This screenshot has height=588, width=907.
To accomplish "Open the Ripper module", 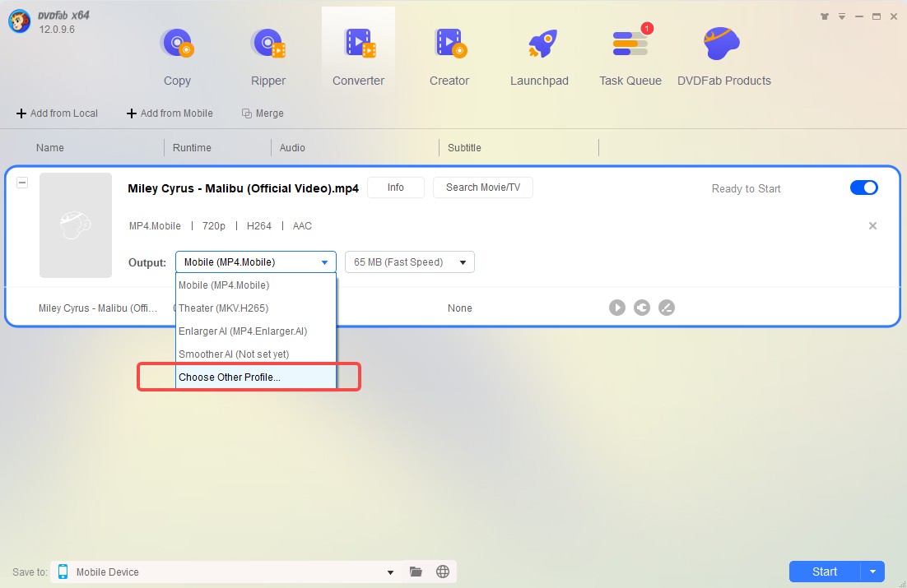I will click(267, 58).
